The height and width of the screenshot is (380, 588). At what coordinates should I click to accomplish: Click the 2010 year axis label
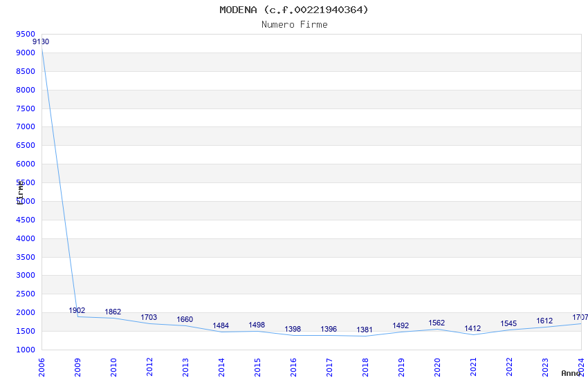tap(113, 368)
